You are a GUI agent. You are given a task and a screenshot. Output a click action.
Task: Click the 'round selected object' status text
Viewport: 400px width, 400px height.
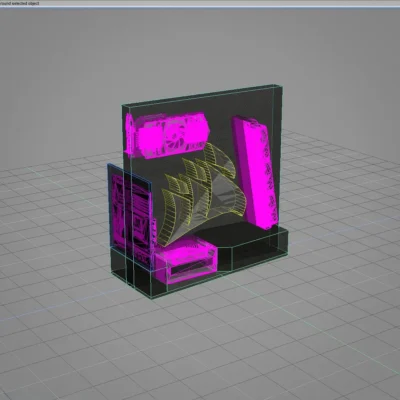point(19,3)
